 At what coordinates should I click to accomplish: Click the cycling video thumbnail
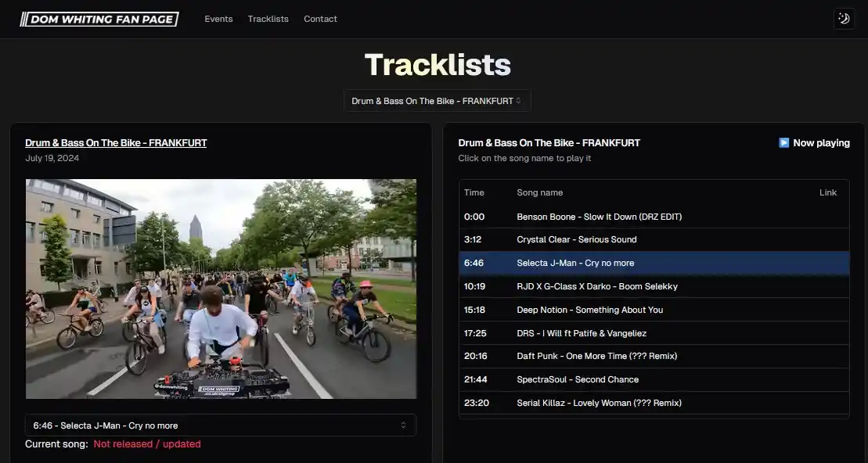[221, 288]
